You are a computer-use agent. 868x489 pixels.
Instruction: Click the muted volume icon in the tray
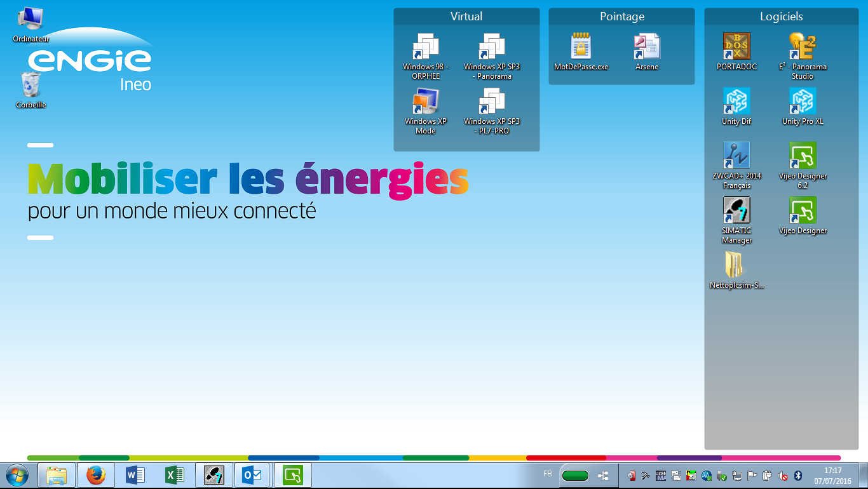click(x=783, y=476)
